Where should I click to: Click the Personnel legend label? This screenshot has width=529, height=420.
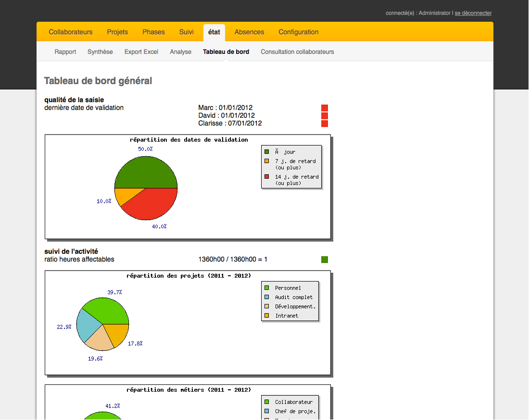pyautogui.click(x=288, y=288)
